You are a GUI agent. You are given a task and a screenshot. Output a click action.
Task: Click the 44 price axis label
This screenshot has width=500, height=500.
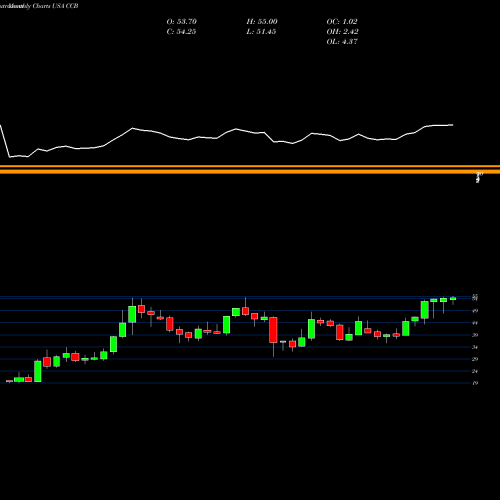475,323
